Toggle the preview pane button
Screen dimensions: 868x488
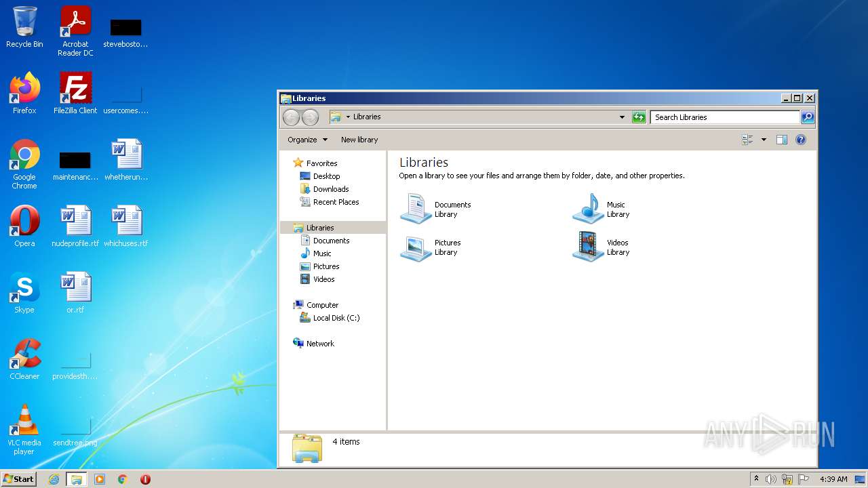[x=781, y=140]
